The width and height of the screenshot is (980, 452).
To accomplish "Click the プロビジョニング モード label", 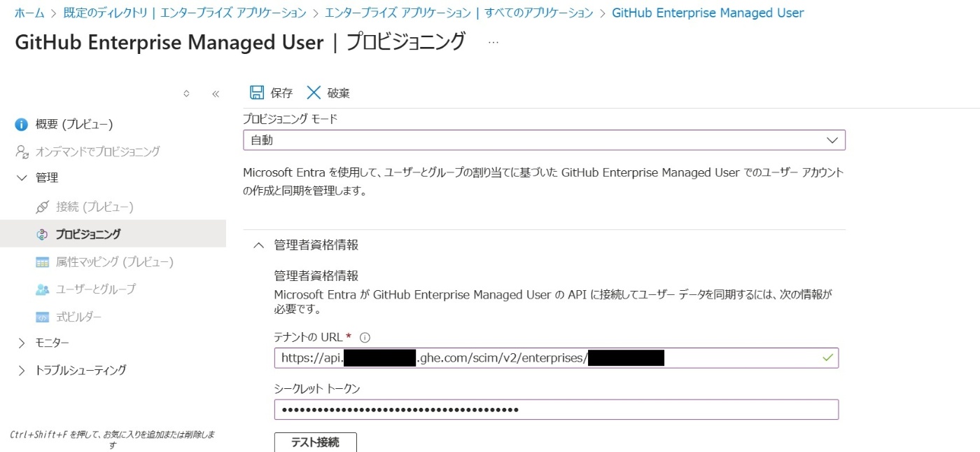I will pos(290,119).
